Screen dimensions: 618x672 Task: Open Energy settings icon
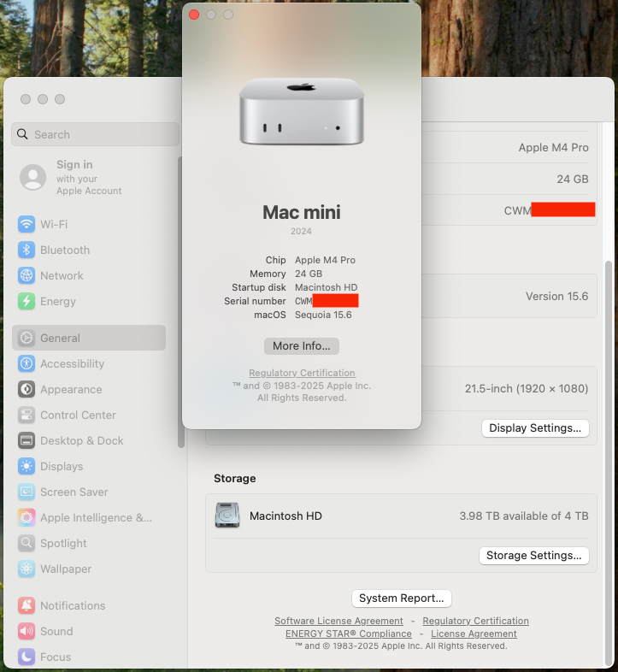(x=26, y=301)
